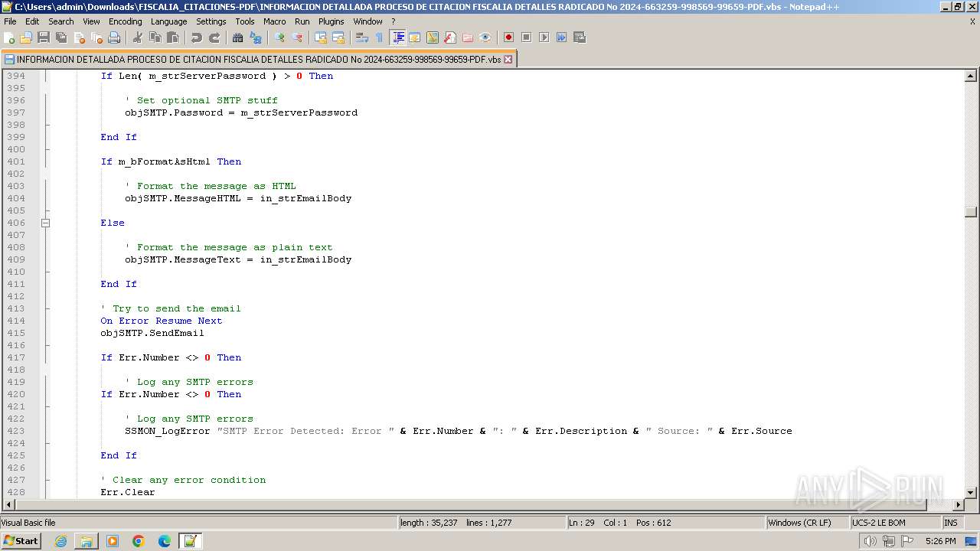Open the Windows Start button
This screenshot has width=980, height=551.
(21, 541)
